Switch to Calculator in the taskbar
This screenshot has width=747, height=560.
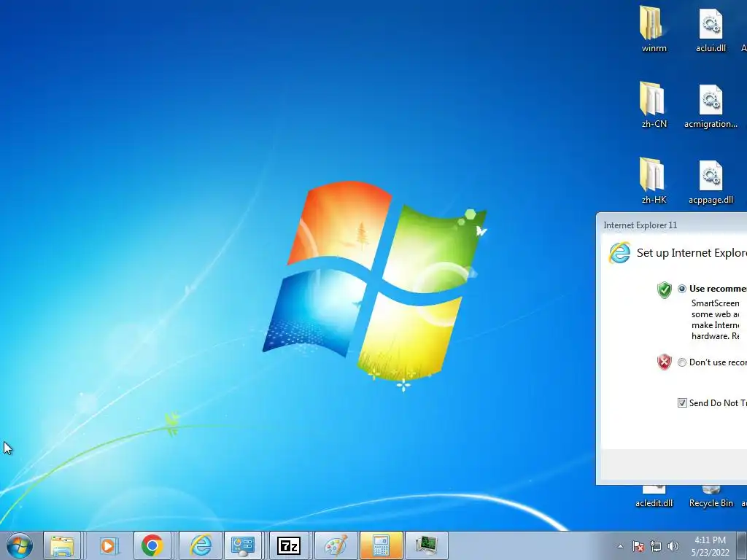click(381, 545)
